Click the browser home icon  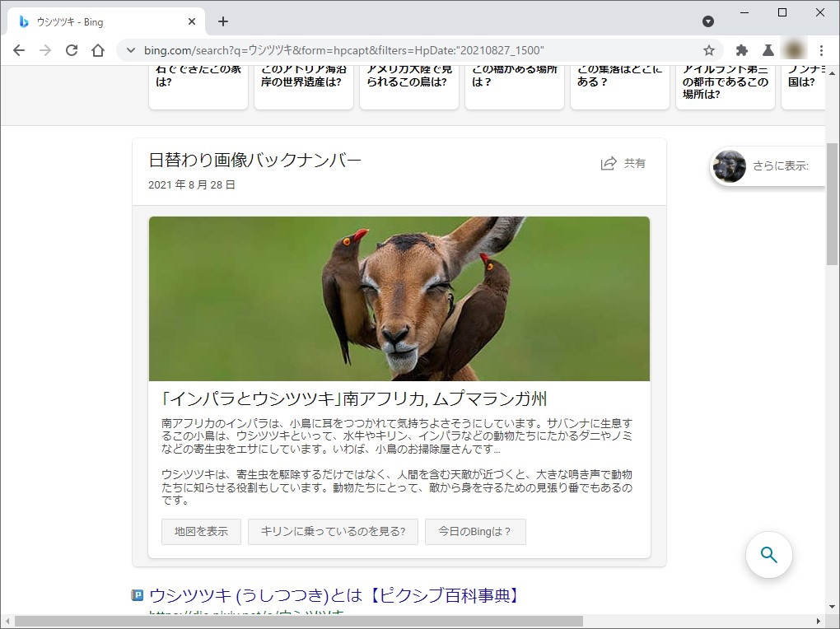pos(98,50)
